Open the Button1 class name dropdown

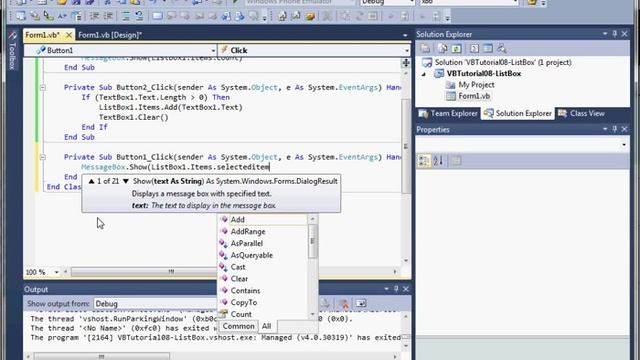[213, 51]
